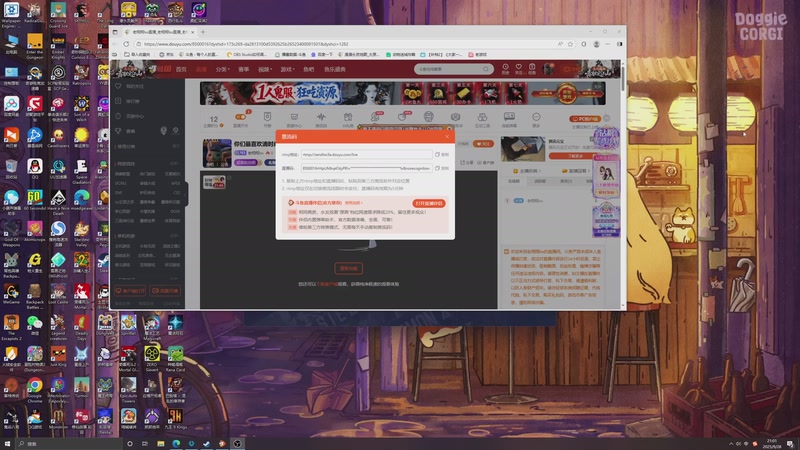
Task: Refresh the page in Edge
Action: (126, 44)
